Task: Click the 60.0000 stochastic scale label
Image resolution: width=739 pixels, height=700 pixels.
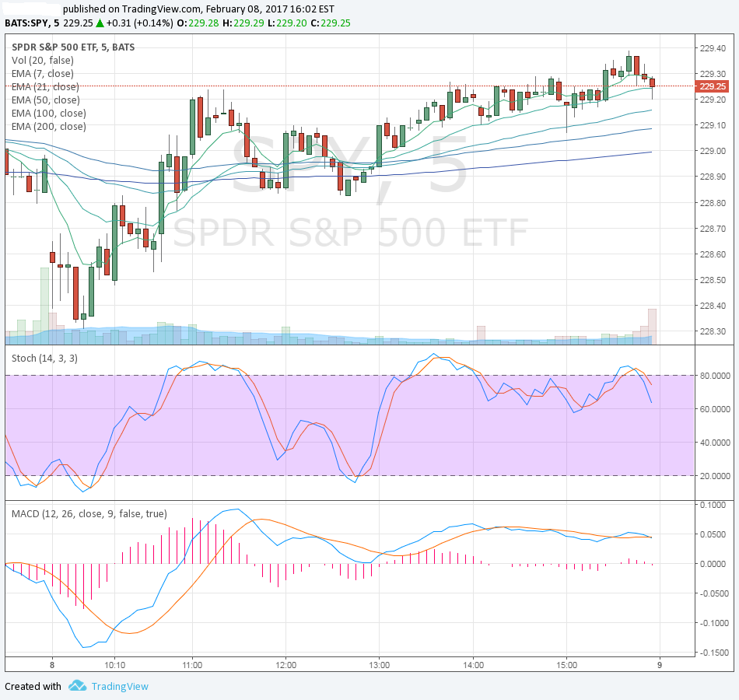Action: point(716,409)
